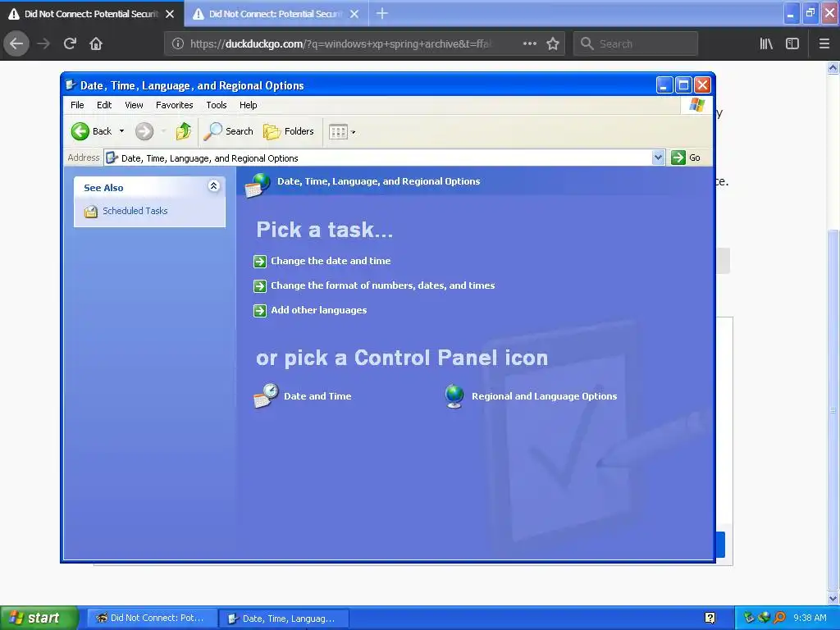Click the Forward arrow in Control Panel toolbar
This screenshot has height=630, width=840.
[144, 131]
